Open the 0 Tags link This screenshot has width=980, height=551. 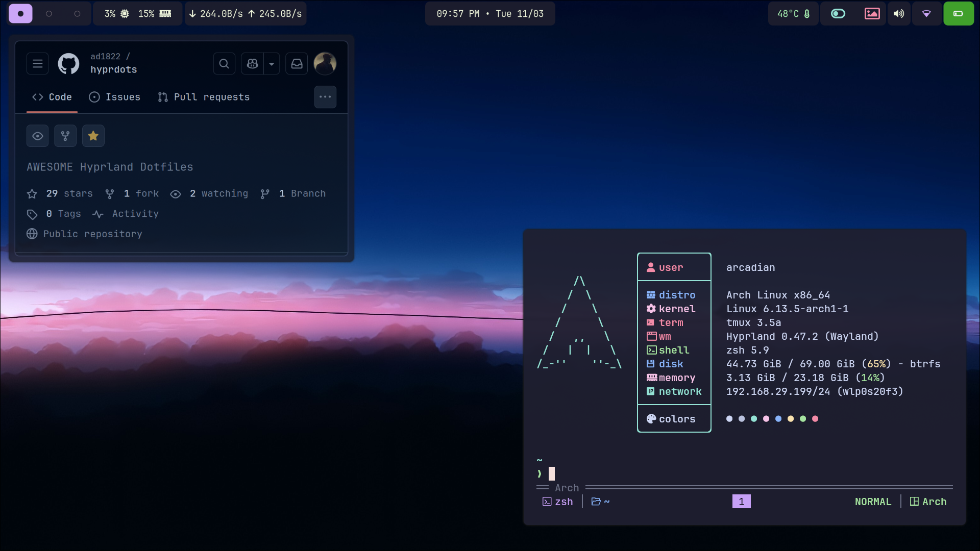pyautogui.click(x=54, y=214)
